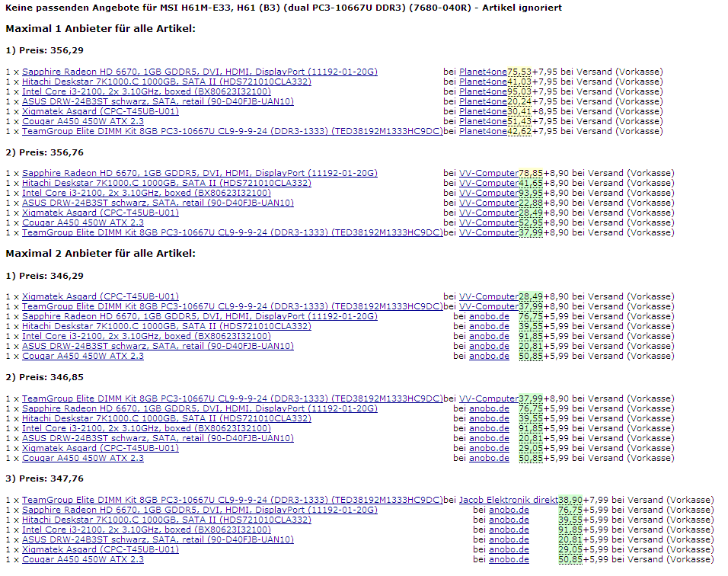Visit anobo.de link for Cougar under Preis 346,85

coord(490,458)
